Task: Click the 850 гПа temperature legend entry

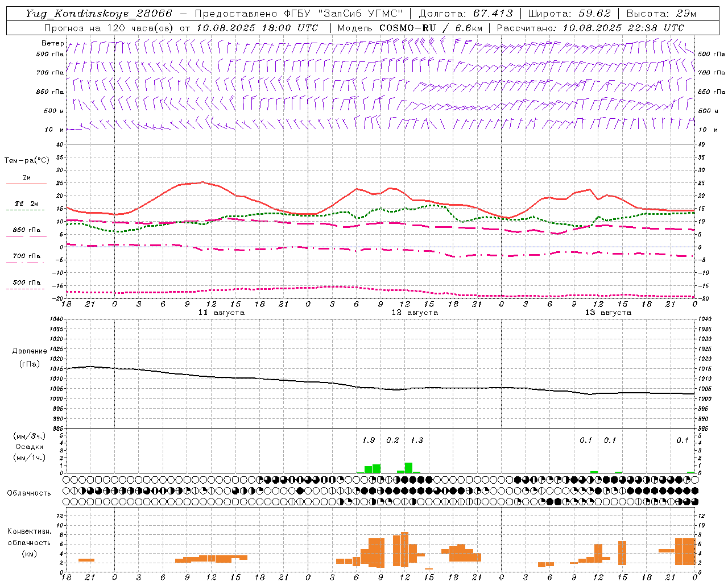Action: [26, 230]
